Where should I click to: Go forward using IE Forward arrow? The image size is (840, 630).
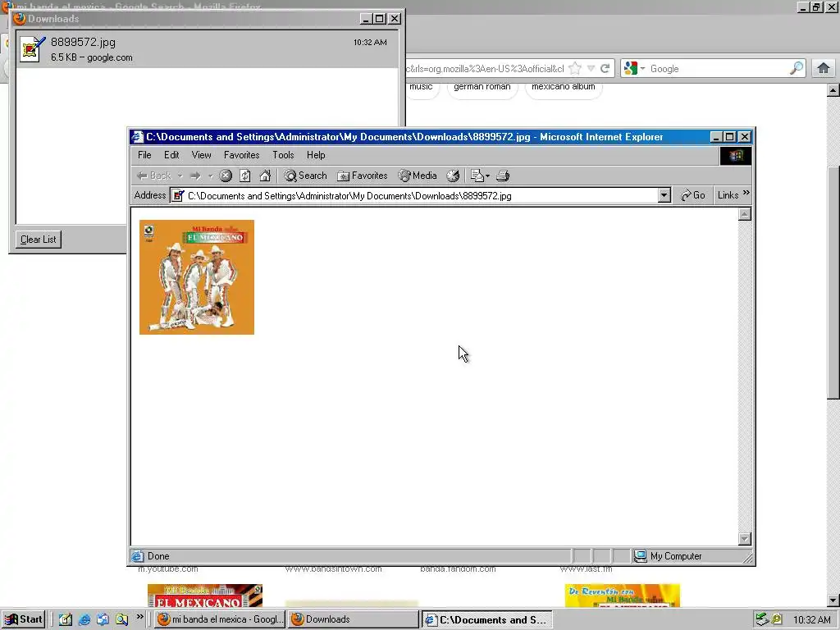(195, 176)
